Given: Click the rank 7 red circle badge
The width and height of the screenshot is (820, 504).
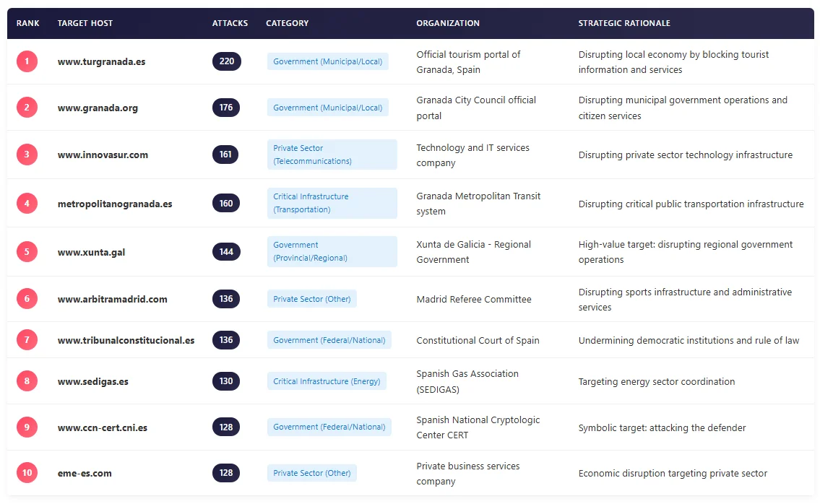Looking at the screenshot, I should tap(27, 340).
